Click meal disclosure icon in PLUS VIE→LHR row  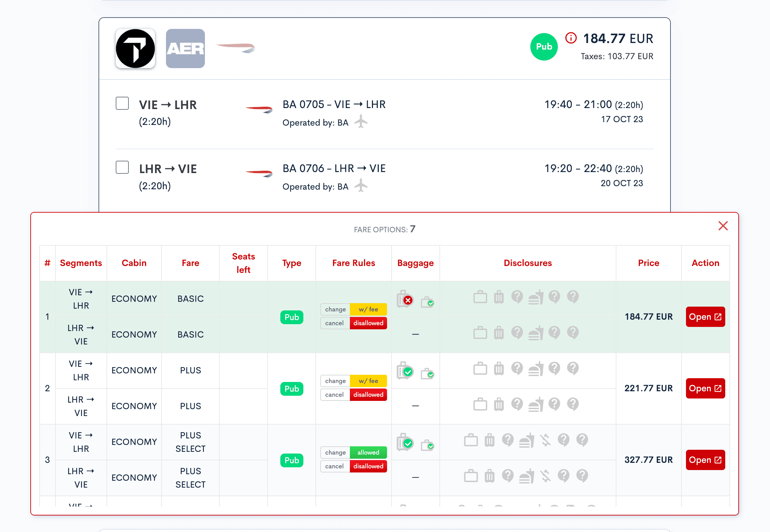536,369
